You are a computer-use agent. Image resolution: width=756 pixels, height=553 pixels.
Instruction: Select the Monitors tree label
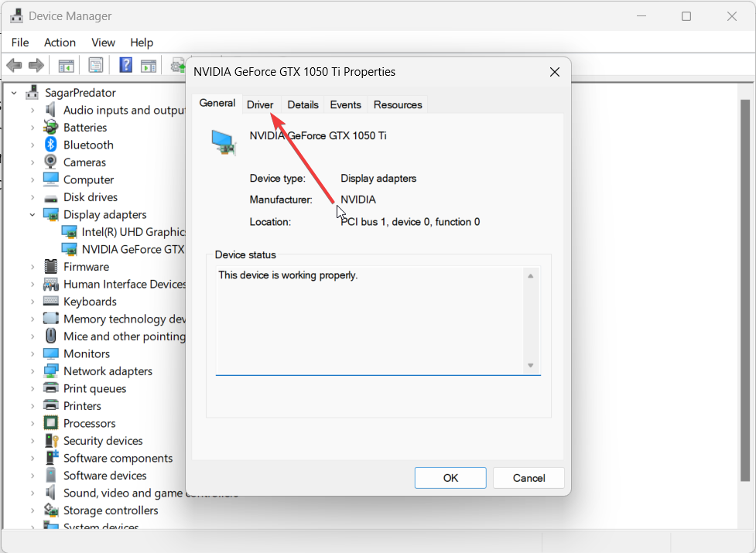87,353
